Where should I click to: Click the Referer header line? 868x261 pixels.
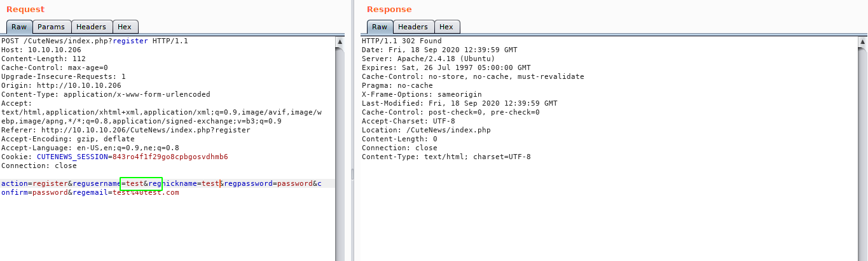[126, 130]
